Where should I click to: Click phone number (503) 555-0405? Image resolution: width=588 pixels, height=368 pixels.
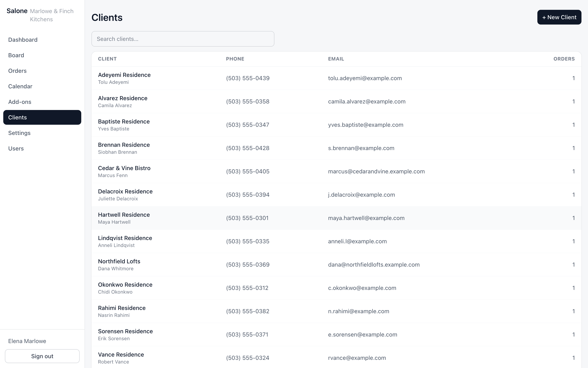coord(248,171)
